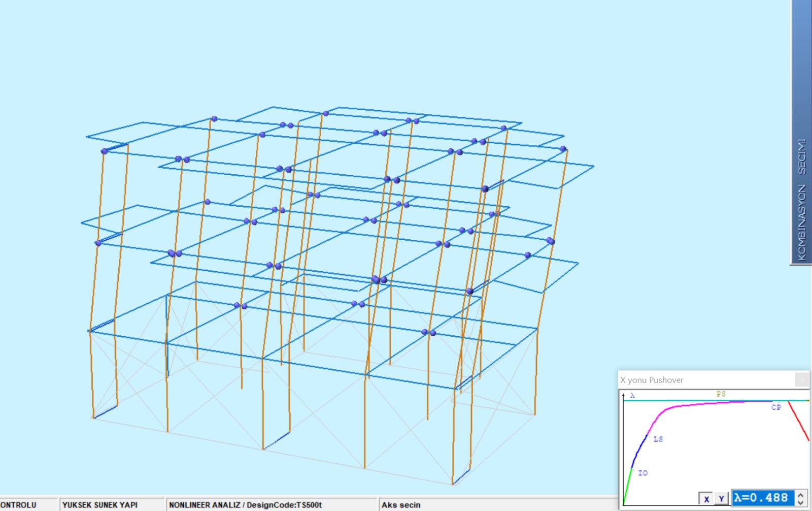Switch pushover curve to Y direction
The height and width of the screenshot is (511, 812).
click(x=721, y=499)
